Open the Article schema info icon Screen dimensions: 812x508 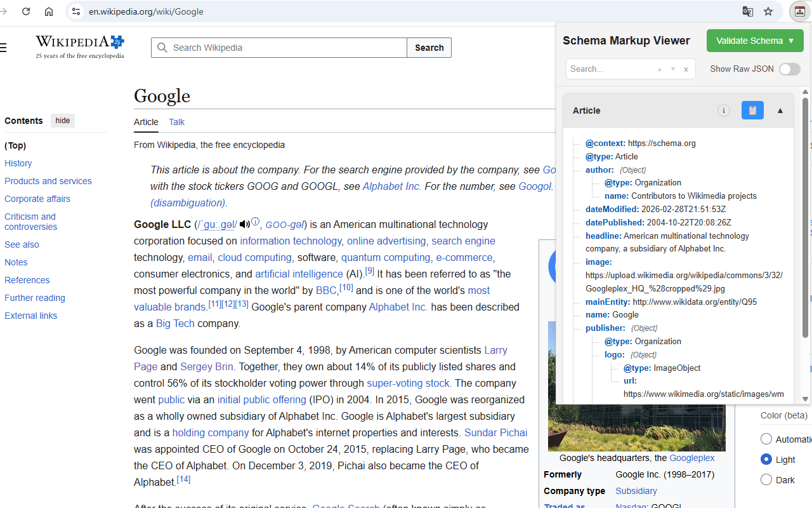tap(724, 110)
